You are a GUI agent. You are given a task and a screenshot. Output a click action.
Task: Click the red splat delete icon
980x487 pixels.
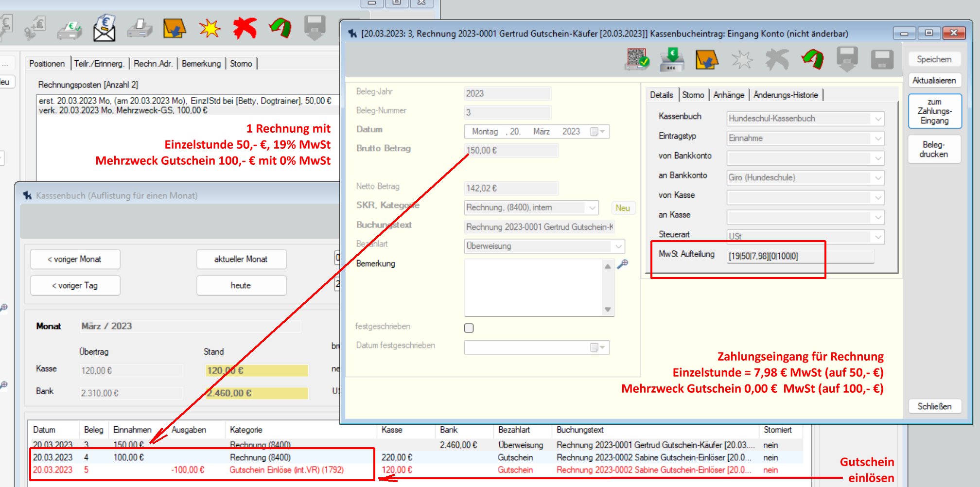tap(245, 29)
